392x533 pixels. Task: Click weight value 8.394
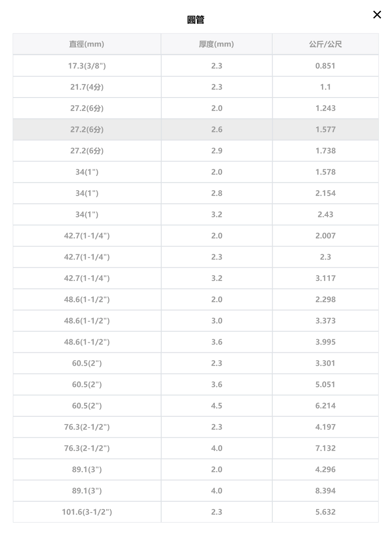coord(325,491)
